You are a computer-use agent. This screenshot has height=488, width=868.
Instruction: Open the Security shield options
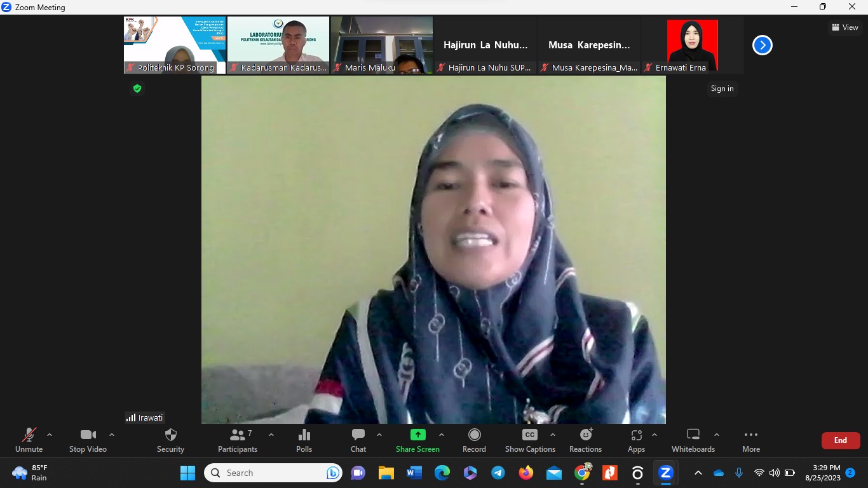pos(170,440)
